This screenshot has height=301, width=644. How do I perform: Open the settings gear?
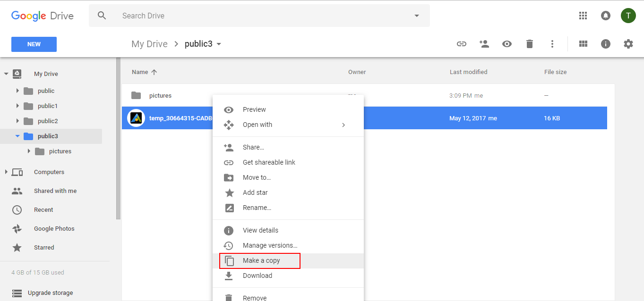tap(628, 44)
